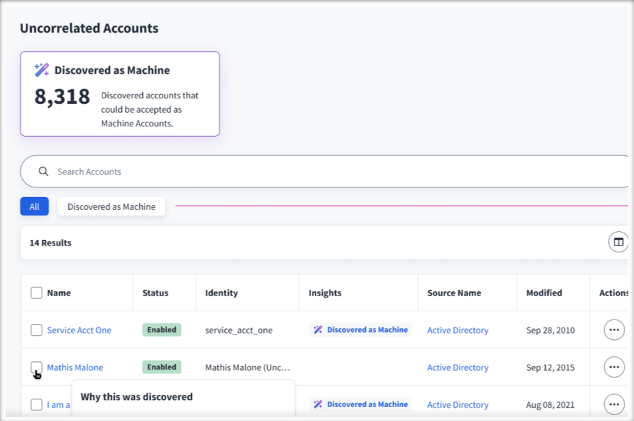The height and width of the screenshot is (421, 634).
Task: Click the search magnifier icon
Action: pyautogui.click(x=43, y=171)
